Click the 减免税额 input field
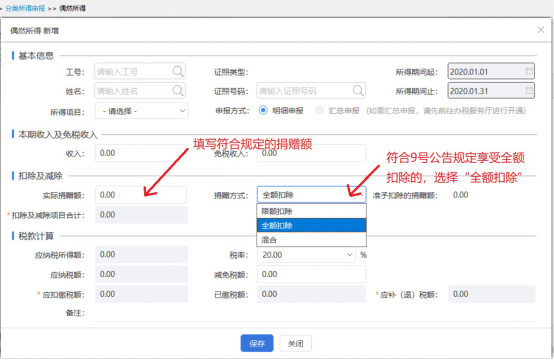This screenshot has width=554, height=360. tap(312, 274)
